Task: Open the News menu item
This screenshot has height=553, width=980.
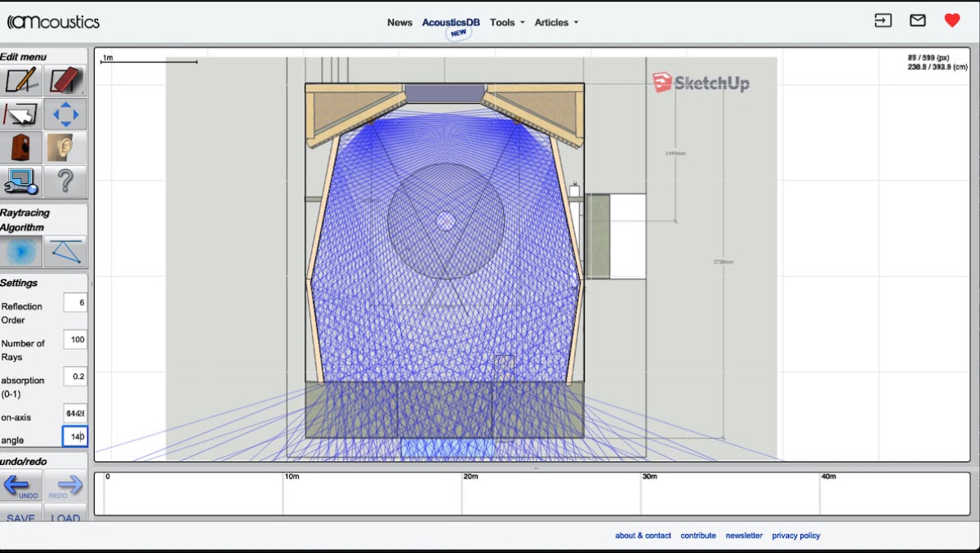Action: click(x=399, y=23)
